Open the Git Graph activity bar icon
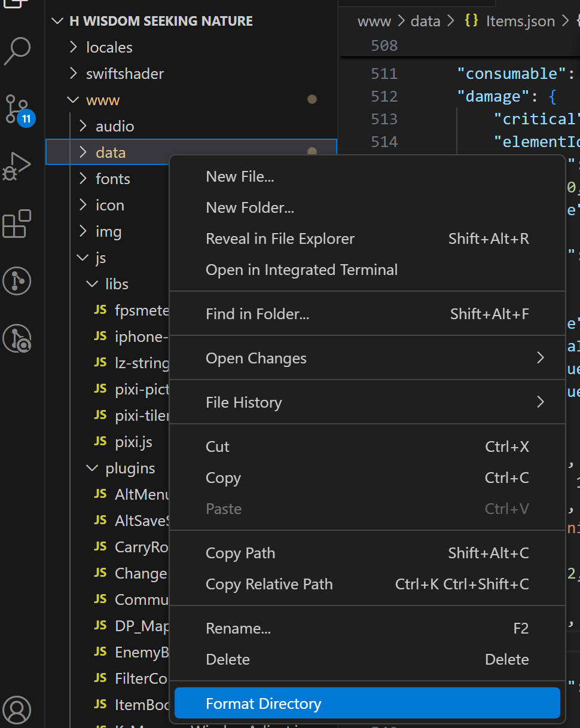The height and width of the screenshot is (728, 580). click(17, 281)
